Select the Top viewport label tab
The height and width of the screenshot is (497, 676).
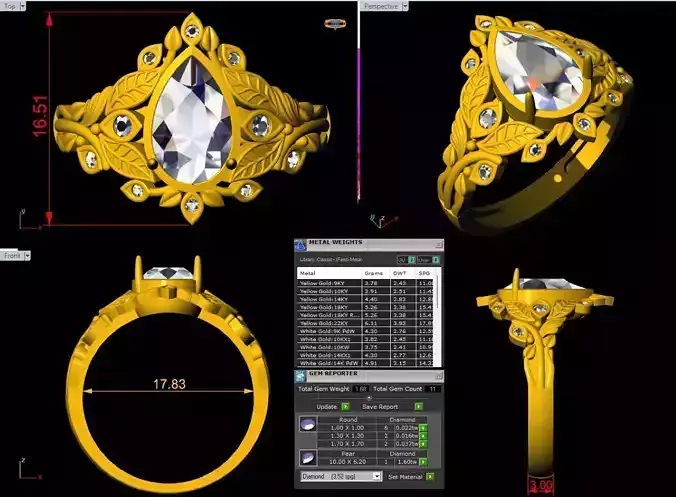(10, 6)
